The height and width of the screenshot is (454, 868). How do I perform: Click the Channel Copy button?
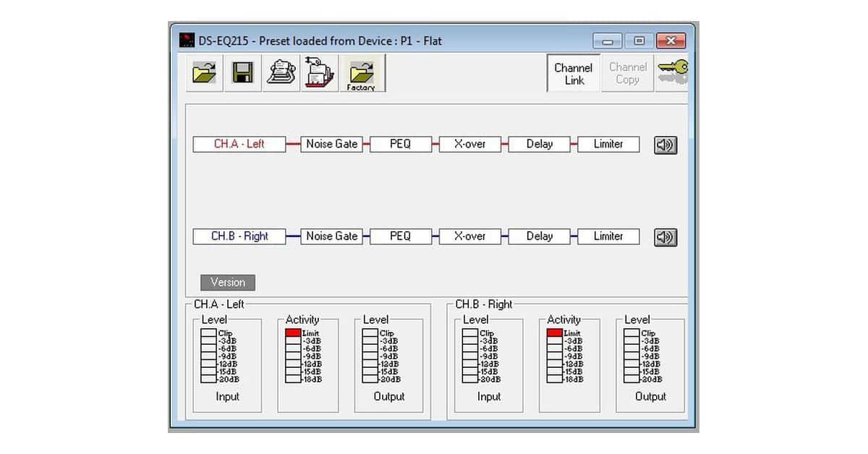coord(627,74)
